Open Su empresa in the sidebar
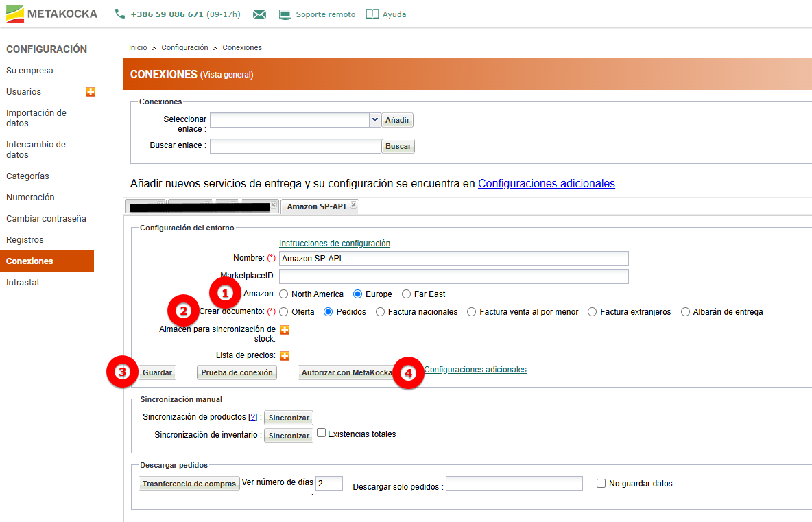Image resolution: width=812 pixels, height=522 pixels. (29, 71)
